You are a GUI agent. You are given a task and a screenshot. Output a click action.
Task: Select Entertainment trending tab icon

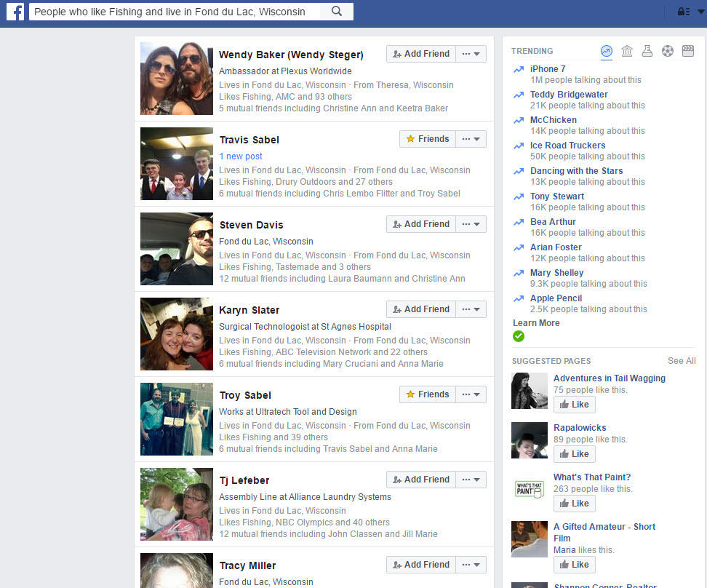[688, 51]
